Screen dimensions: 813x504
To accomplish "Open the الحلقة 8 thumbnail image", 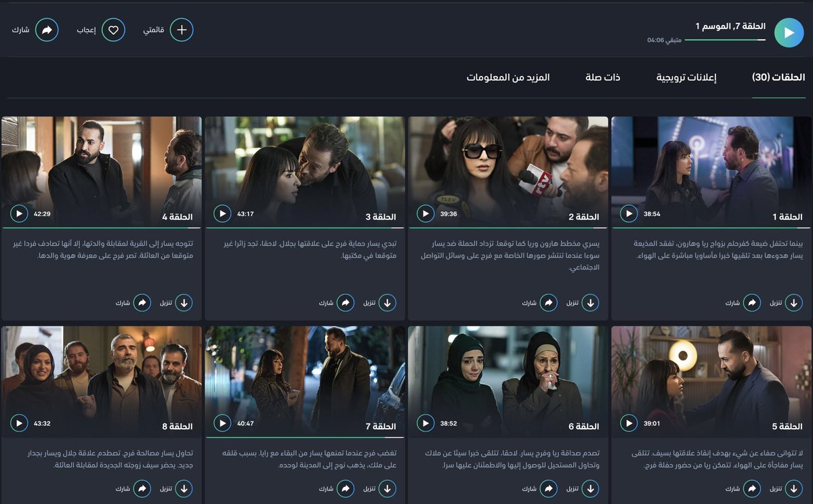I will coord(102,381).
